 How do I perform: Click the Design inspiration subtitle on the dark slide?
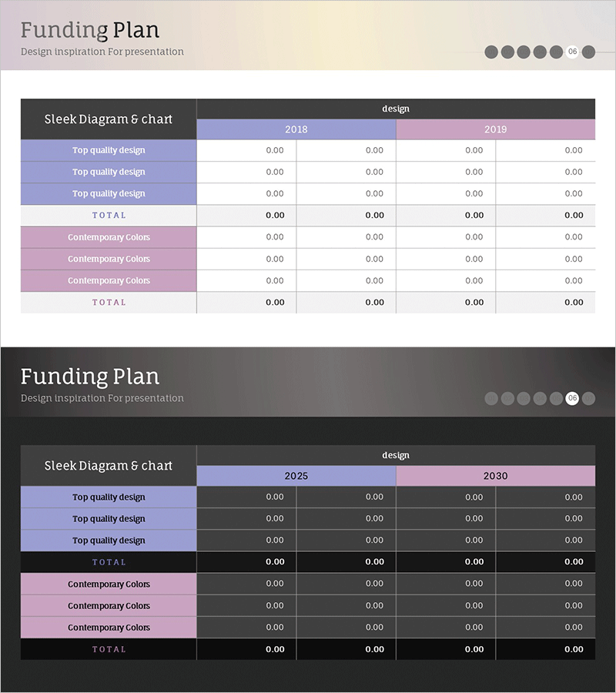102,398
